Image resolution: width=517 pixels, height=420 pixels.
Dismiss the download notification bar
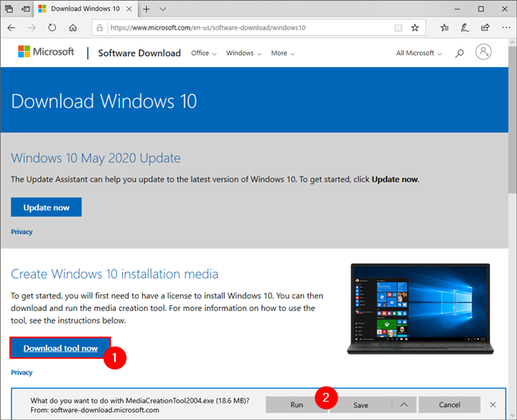click(492, 405)
